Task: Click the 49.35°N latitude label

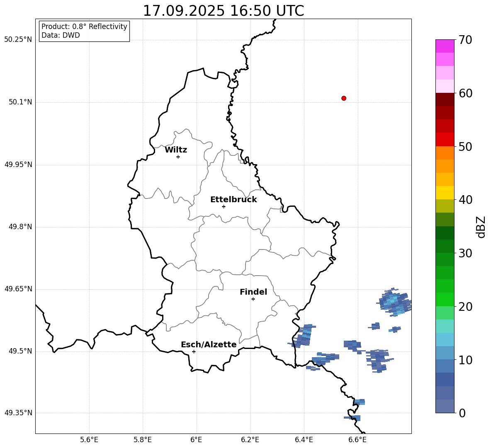Action: click(x=18, y=413)
